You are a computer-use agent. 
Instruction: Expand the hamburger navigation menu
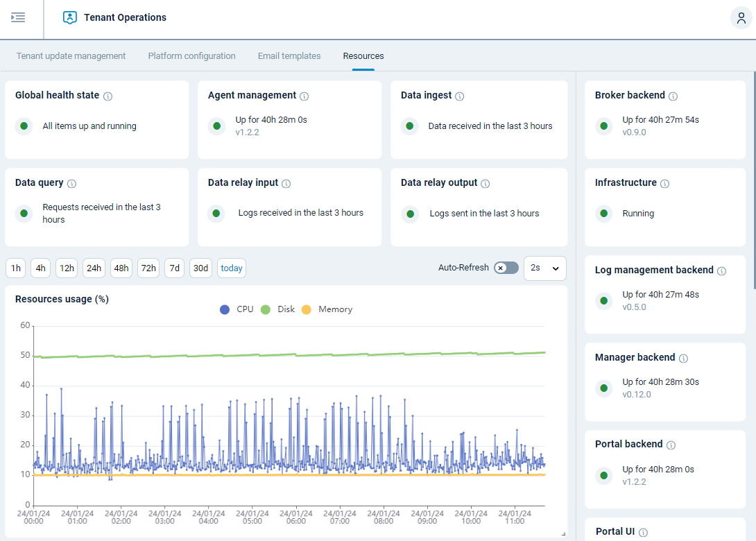18,17
